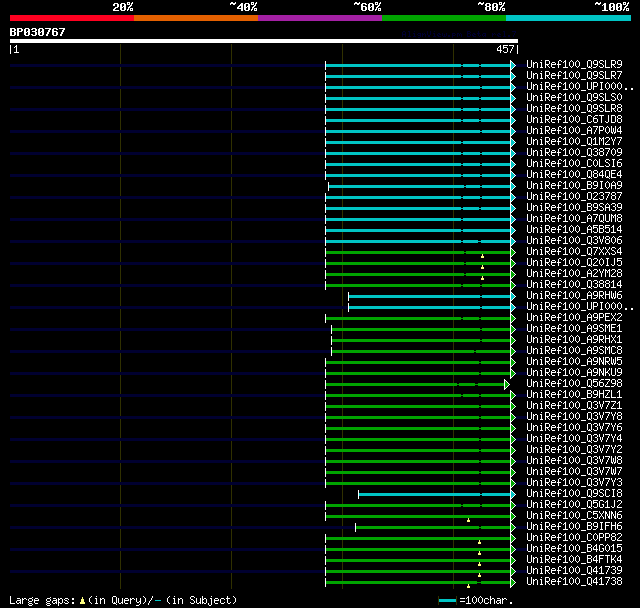The image size is (640, 608).
Task: Select label UniRef100_Q3V7W7
Action: 574,472
